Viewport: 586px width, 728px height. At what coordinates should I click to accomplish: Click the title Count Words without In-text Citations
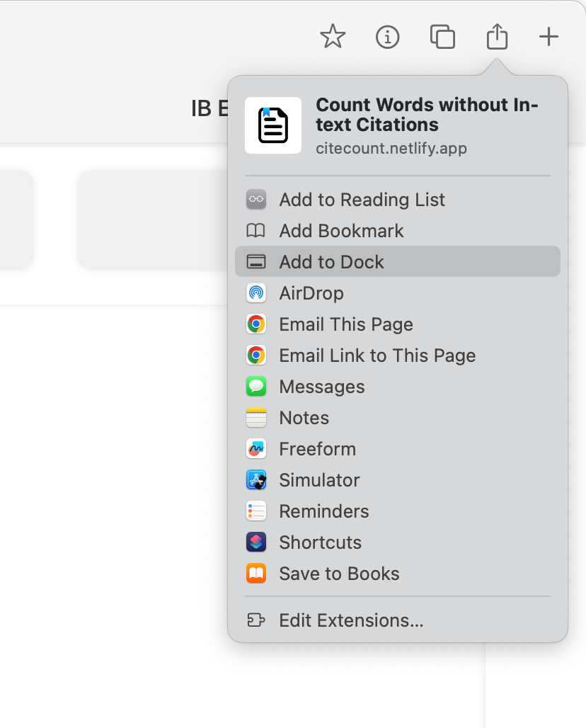click(427, 115)
